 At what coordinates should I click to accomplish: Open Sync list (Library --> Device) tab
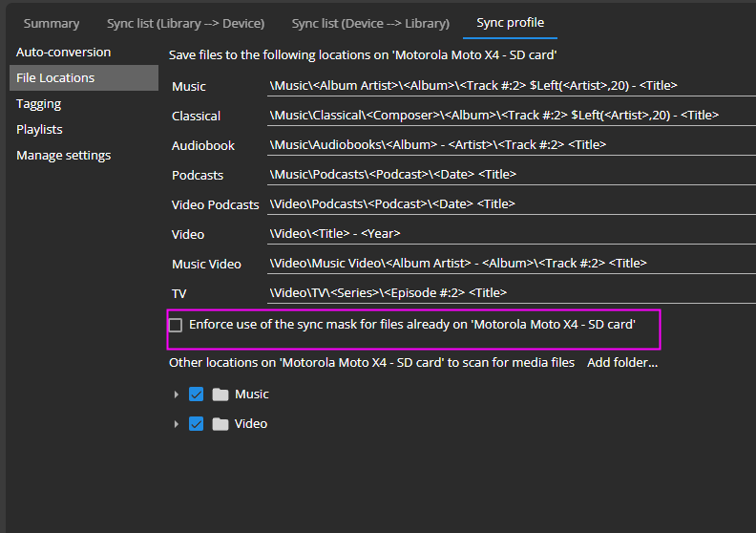point(185,23)
